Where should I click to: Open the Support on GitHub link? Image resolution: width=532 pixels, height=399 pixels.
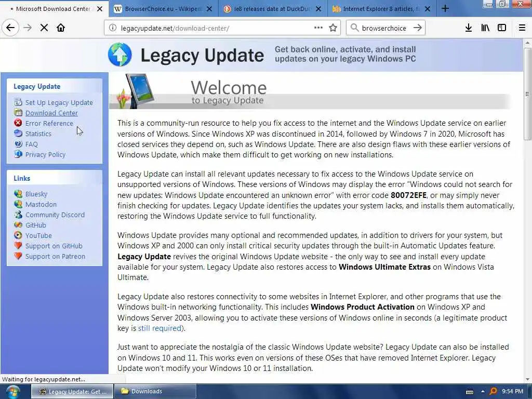(54, 246)
